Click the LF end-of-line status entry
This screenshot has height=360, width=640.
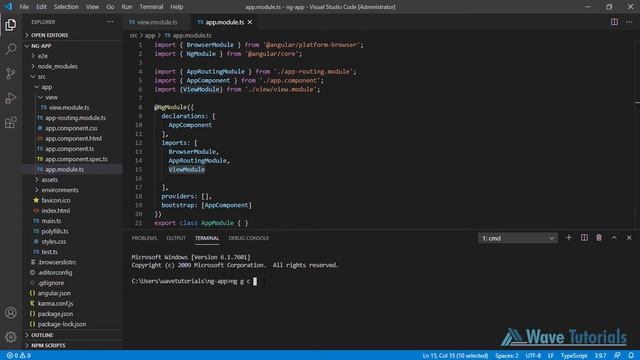pyautogui.click(x=551, y=356)
